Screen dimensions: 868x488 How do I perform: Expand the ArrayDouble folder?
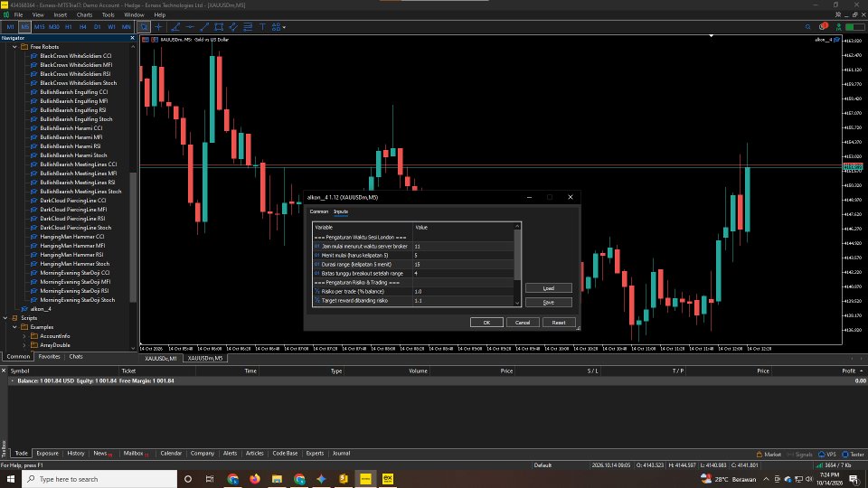click(24, 345)
